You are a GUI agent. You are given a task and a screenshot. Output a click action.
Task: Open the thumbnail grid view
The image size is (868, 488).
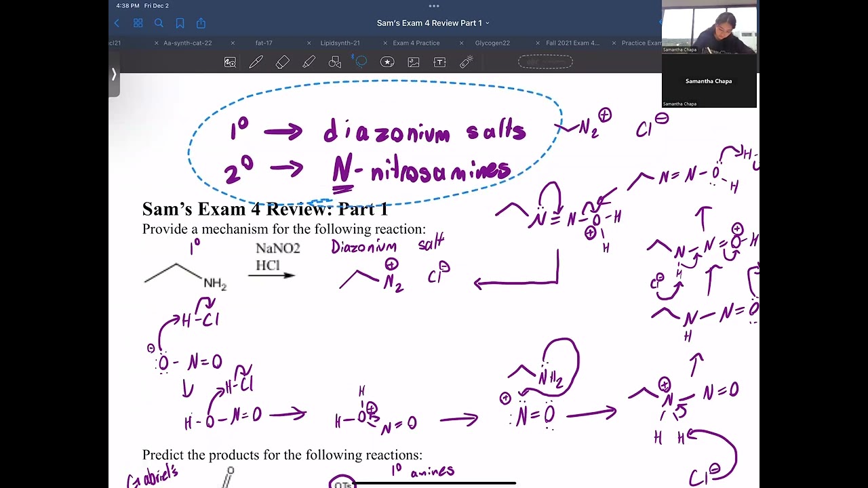tap(138, 23)
